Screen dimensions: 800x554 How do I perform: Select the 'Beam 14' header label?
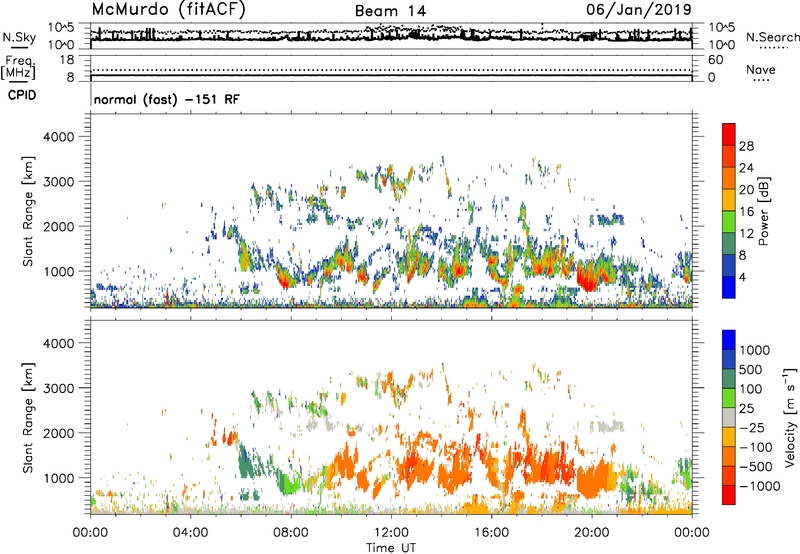pos(390,11)
